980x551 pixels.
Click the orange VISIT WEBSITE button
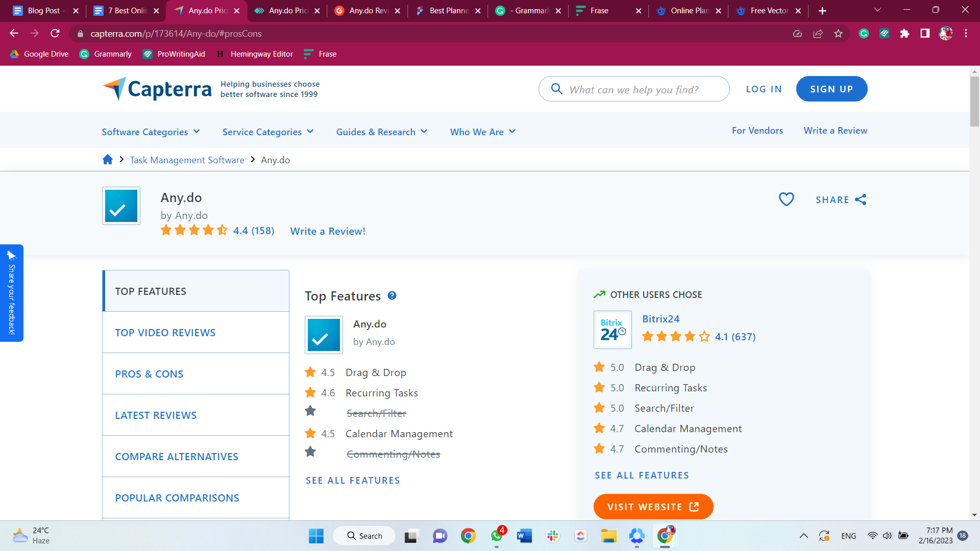[653, 507]
